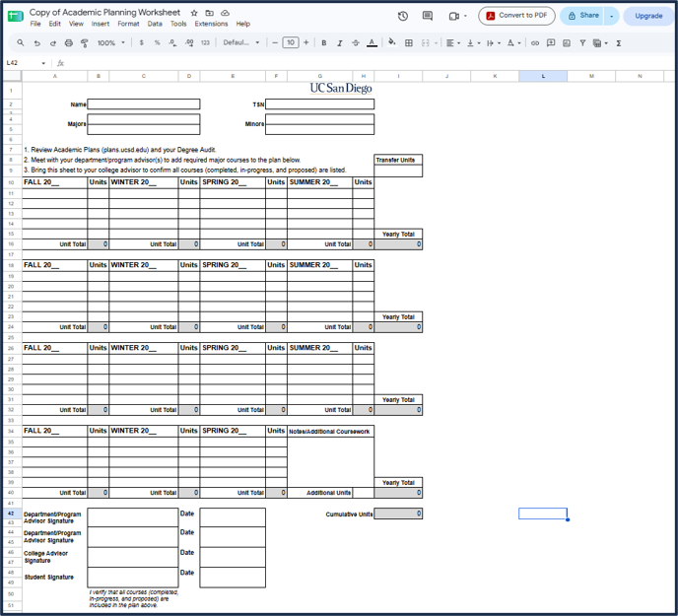Open the Format menu

tap(128, 24)
